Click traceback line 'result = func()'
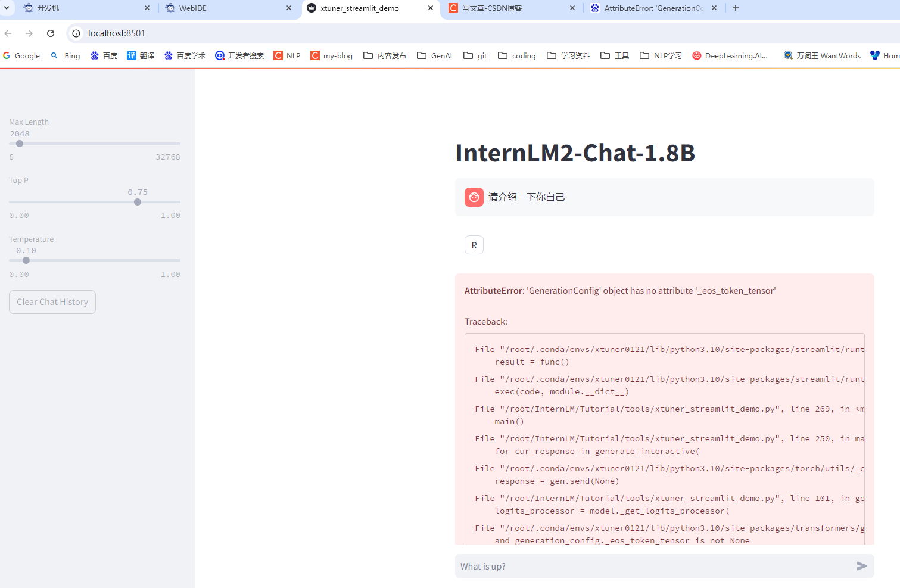 pos(532,362)
